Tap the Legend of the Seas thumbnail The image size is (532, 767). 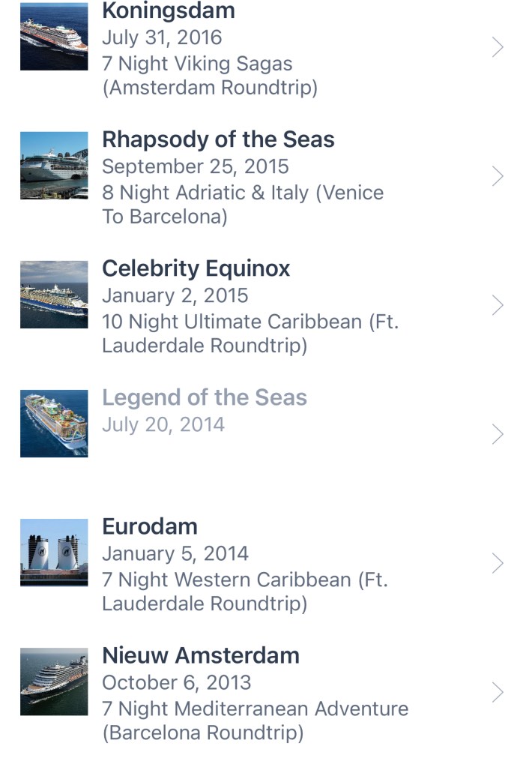54,424
